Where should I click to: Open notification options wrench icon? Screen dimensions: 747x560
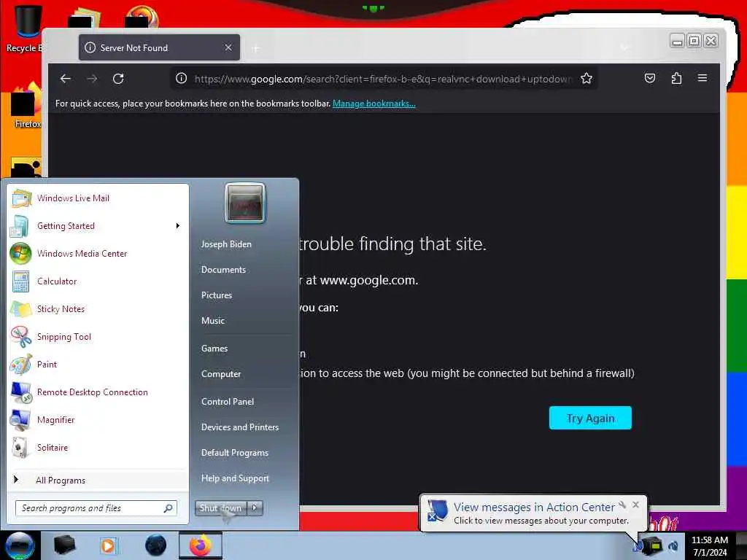[x=622, y=505]
